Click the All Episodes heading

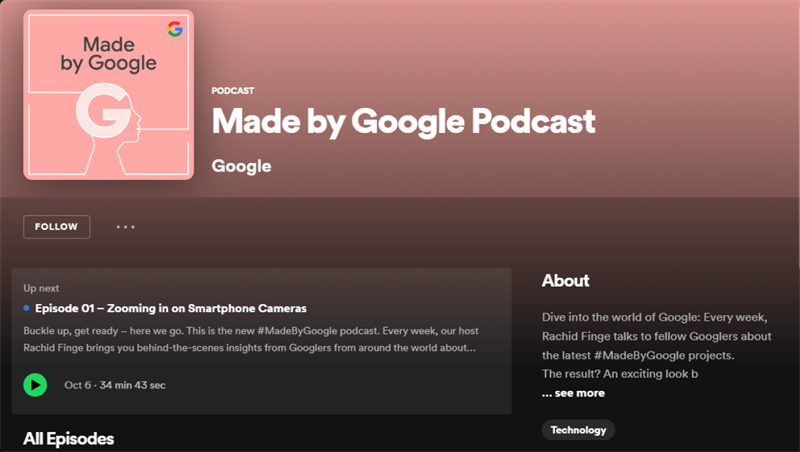click(x=68, y=439)
